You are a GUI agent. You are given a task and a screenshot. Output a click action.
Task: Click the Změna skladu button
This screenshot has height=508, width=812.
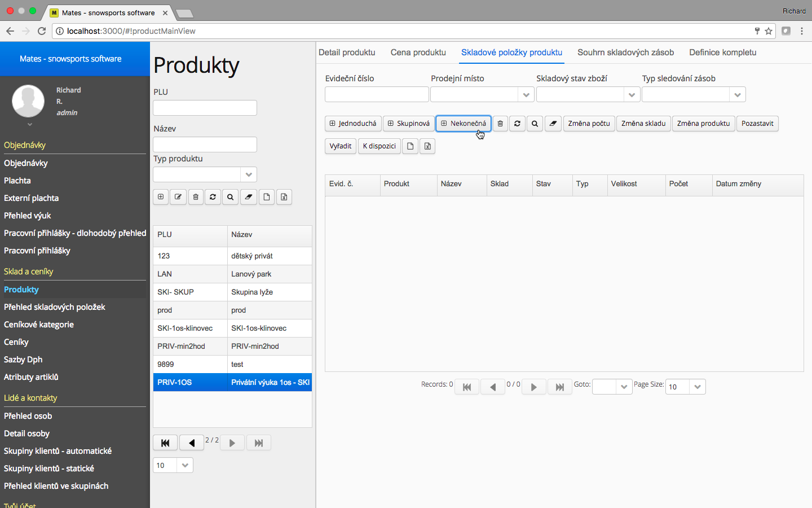coord(643,124)
